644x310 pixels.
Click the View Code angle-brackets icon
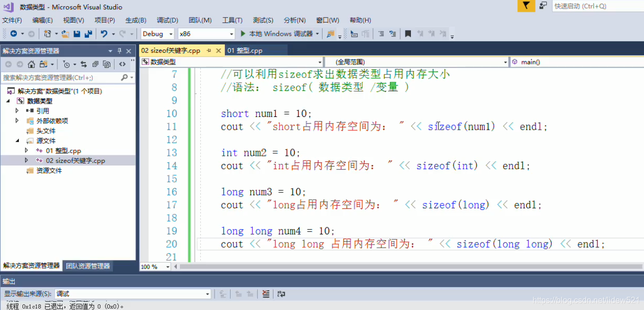tap(122, 64)
